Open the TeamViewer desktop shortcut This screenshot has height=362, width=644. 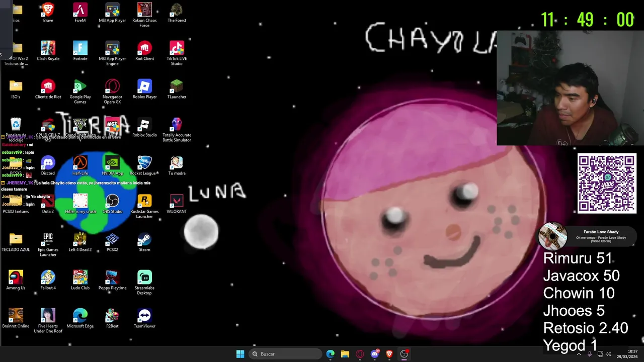[144, 318]
